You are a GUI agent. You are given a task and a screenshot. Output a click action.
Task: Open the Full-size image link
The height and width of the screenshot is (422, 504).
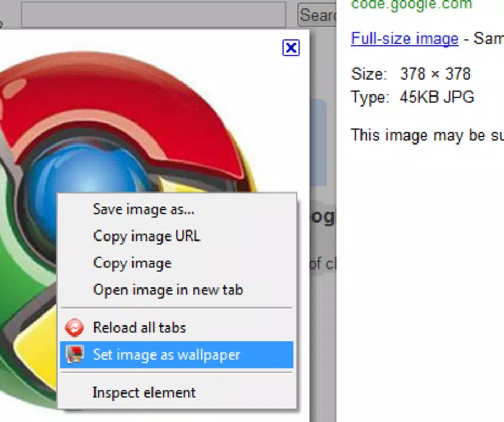405,39
